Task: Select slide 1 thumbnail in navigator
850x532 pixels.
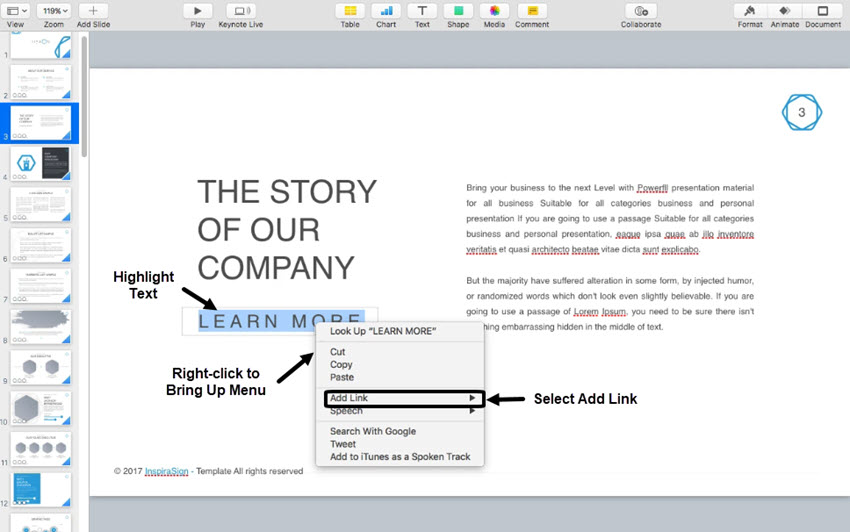Action: (x=41, y=45)
